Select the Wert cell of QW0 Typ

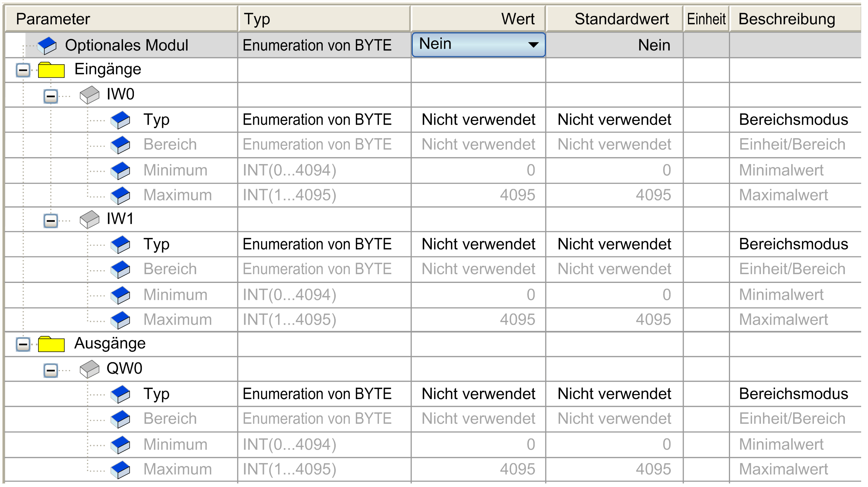[478, 394]
